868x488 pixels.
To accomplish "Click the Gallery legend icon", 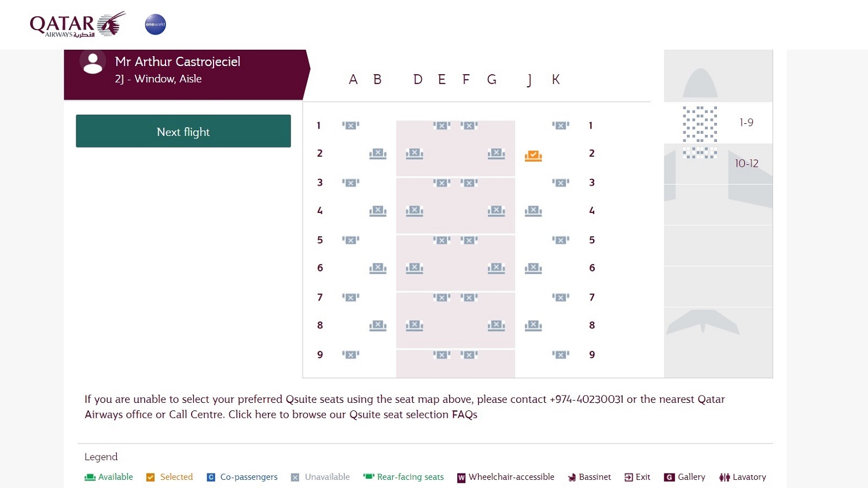I will coord(670,477).
